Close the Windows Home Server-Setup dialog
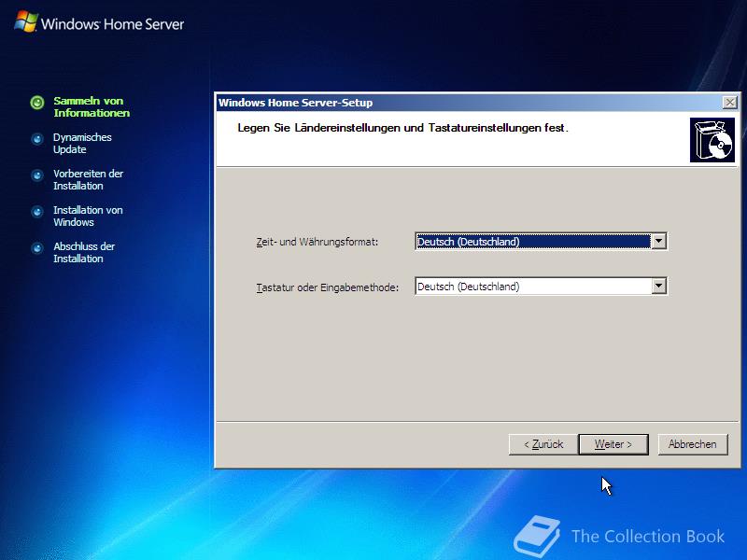Viewport: 747px width, 560px height. point(730,103)
